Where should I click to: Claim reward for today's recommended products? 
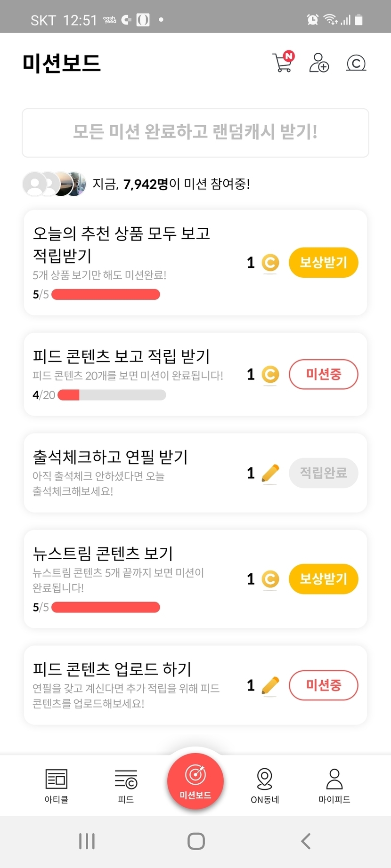(323, 262)
